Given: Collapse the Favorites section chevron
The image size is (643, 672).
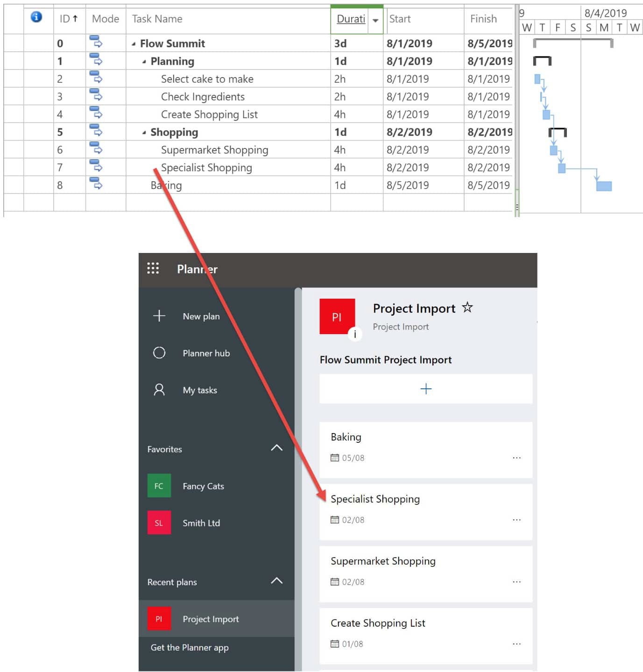Looking at the screenshot, I should [x=276, y=448].
